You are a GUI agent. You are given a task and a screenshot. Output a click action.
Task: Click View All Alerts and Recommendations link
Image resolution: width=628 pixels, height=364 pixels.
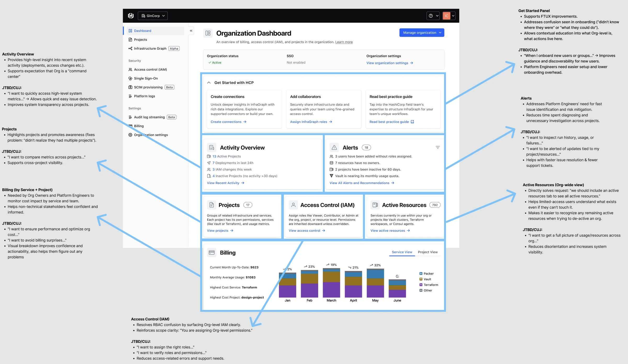pos(362,183)
